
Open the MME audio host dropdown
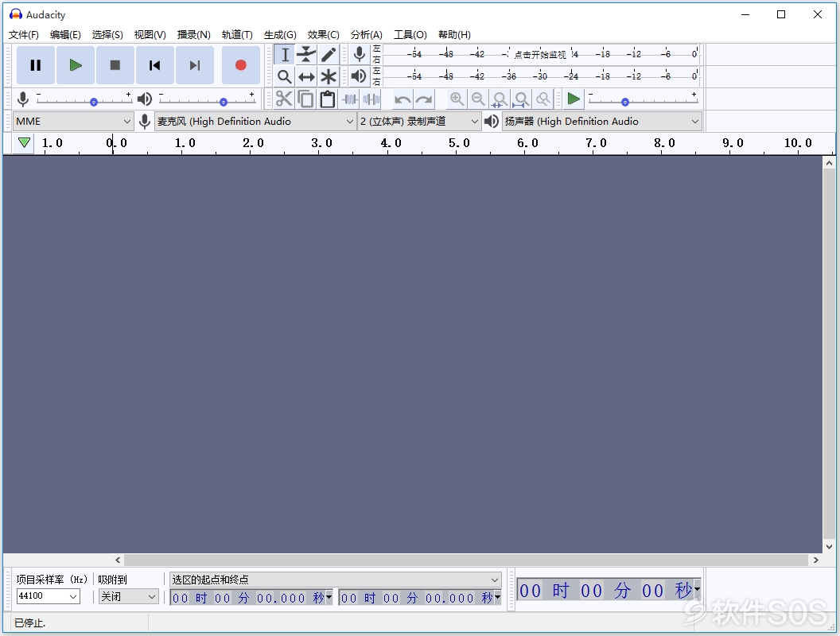click(73, 122)
